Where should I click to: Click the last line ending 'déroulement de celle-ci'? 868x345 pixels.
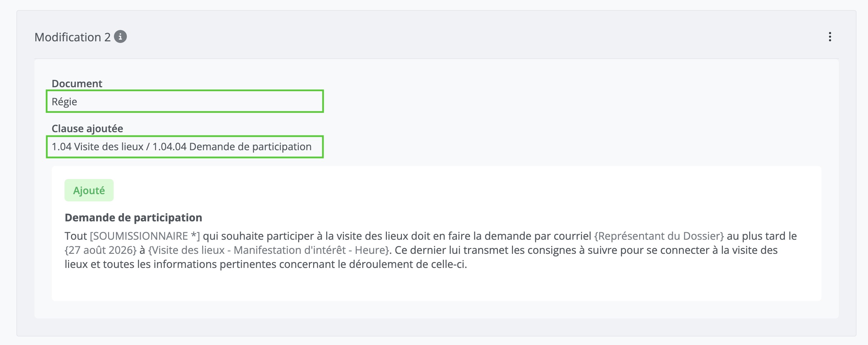266,264
